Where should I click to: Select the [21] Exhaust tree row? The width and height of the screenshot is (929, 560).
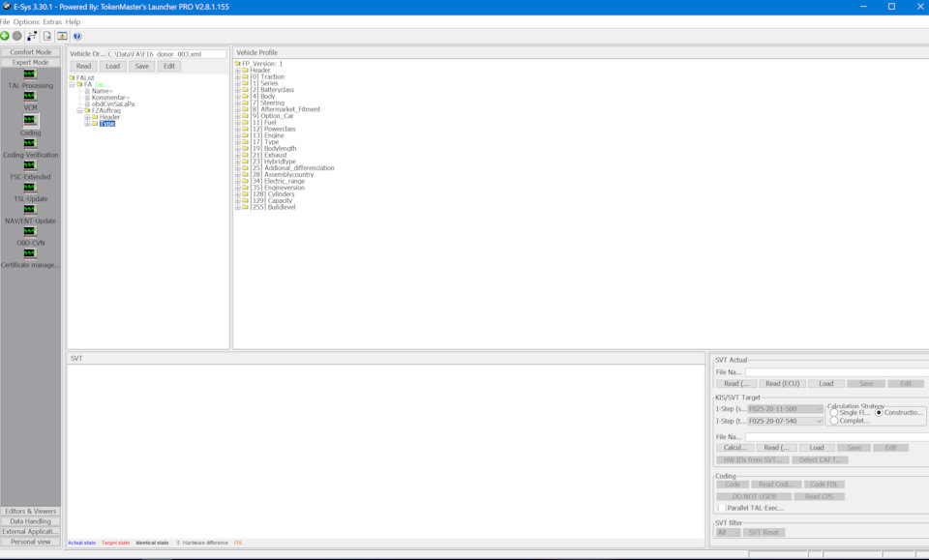point(269,155)
